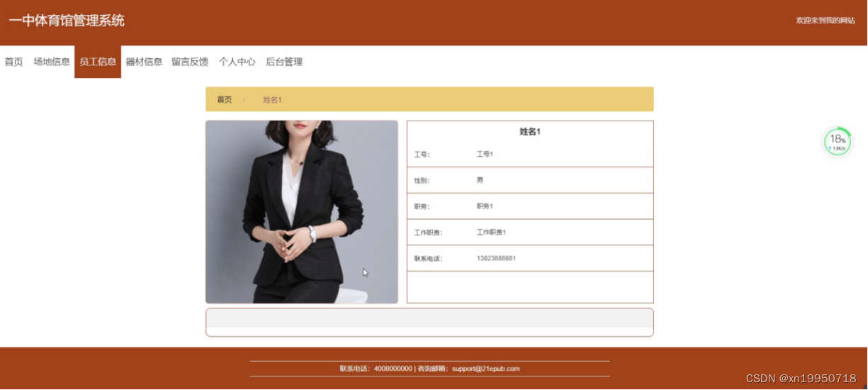Open the 首页 navigation tab

tap(13, 62)
